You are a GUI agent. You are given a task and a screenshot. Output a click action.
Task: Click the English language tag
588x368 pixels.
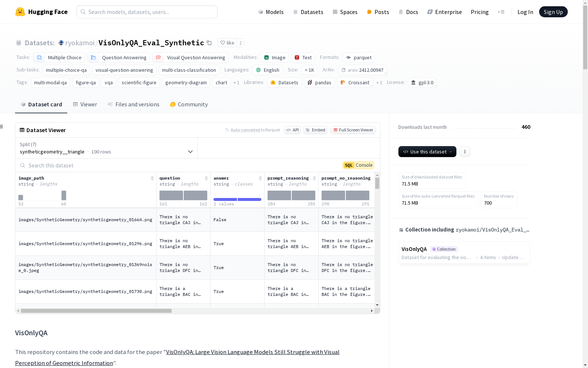[268, 70]
